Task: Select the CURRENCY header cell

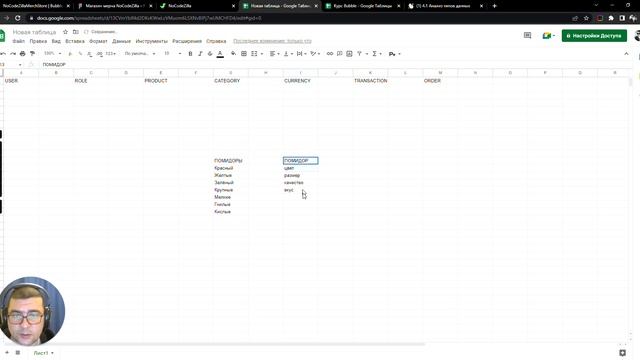Action: pyautogui.click(x=300, y=81)
